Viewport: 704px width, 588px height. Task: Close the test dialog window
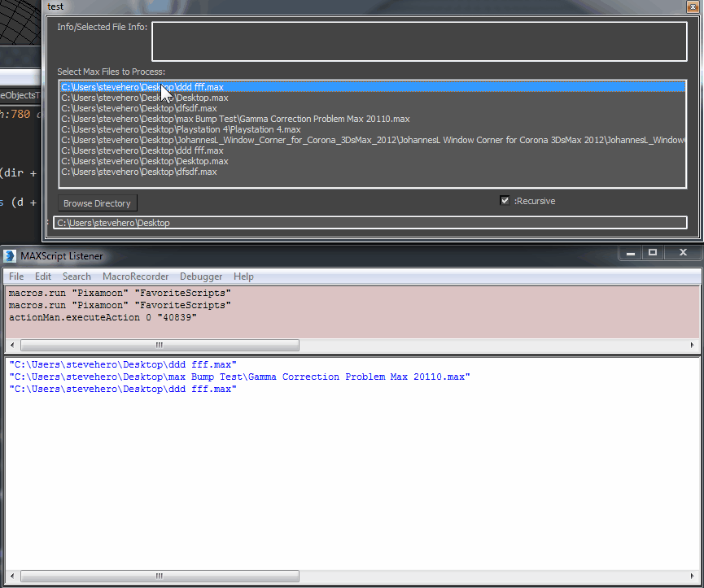coord(692,6)
